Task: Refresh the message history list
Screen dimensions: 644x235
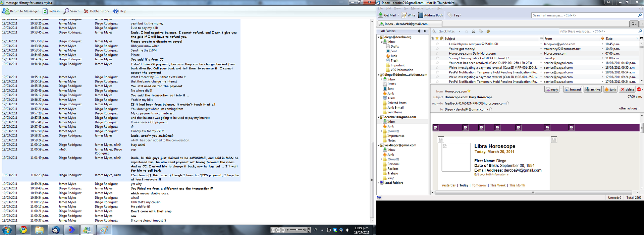Action: click(x=51, y=11)
